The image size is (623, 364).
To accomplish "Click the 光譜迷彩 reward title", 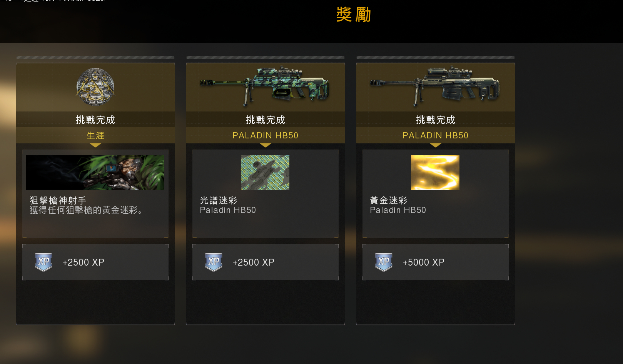I will [x=219, y=200].
